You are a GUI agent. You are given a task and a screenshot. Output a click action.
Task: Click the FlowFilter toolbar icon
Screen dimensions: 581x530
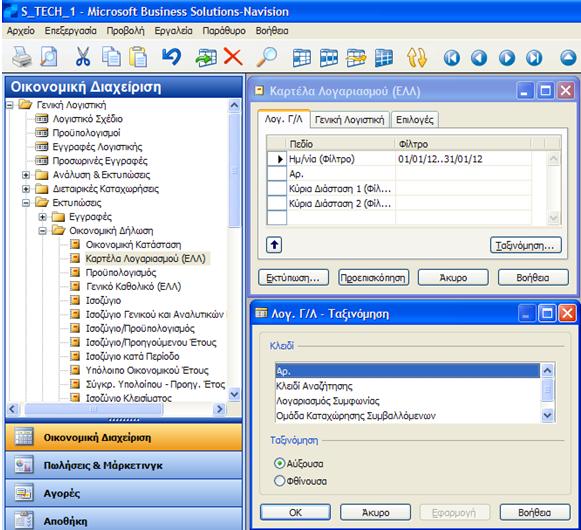click(x=356, y=57)
